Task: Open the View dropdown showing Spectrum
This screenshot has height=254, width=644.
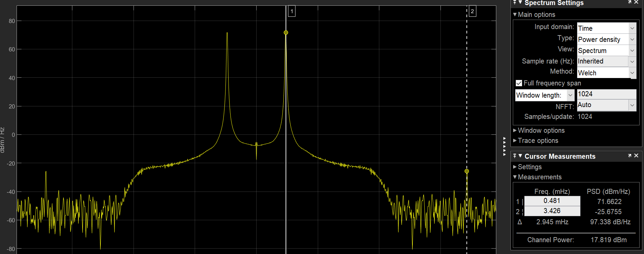Action: click(632, 50)
